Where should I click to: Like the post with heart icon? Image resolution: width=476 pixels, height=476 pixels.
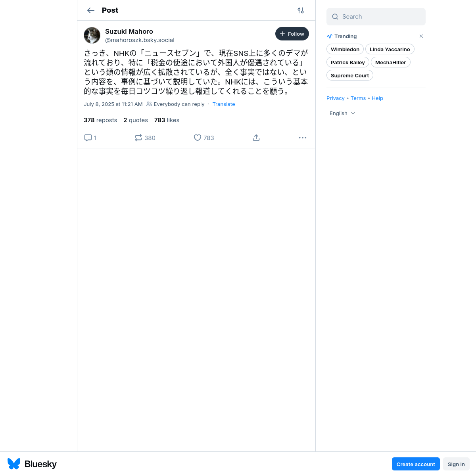(x=198, y=138)
